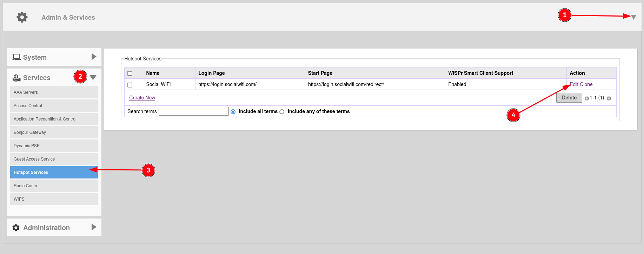
Task: Click the Admin & Services gear icon
Action: click(x=22, y=17)
